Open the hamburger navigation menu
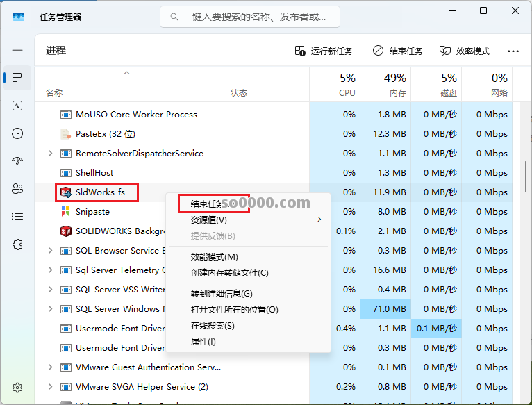 pos(17,50)
